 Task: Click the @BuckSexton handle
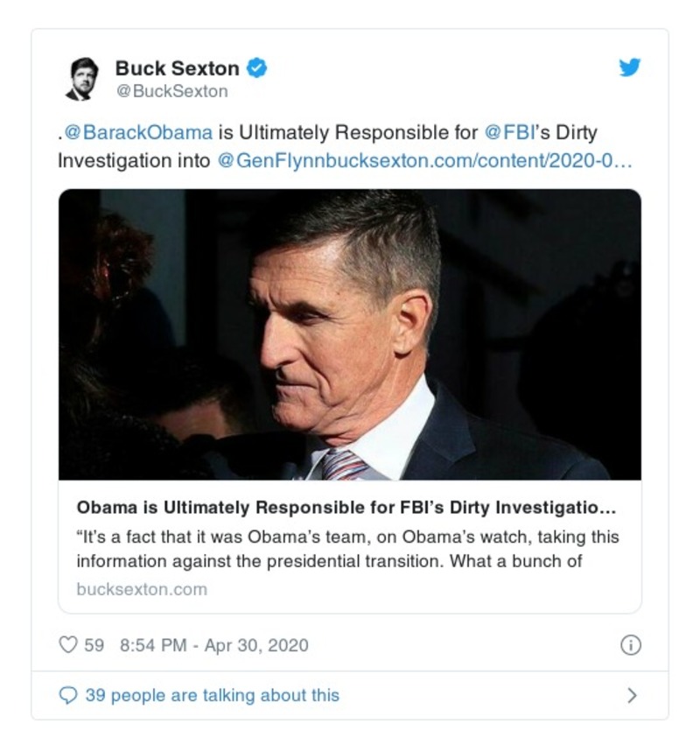pyautogui.click(x=171, y=91)
